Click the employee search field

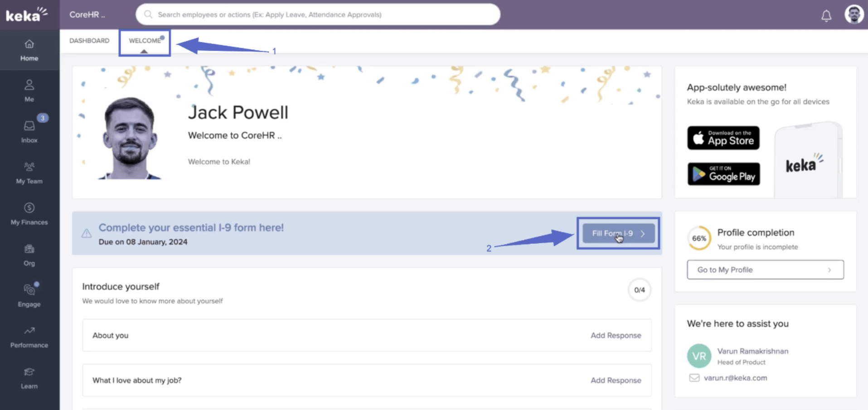click(x=317, y=14)
